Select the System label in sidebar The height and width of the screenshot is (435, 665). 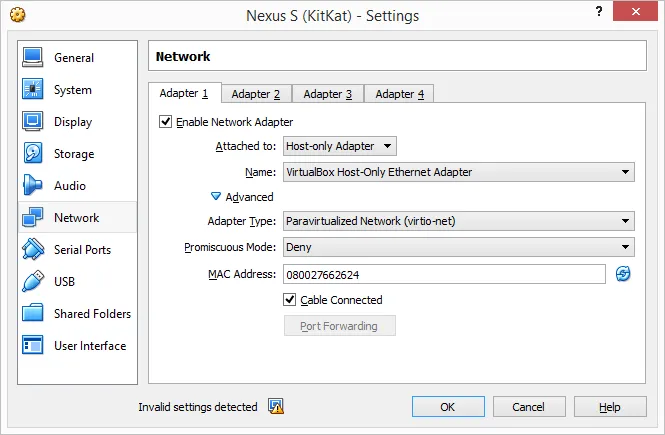(x=73, y=90)
